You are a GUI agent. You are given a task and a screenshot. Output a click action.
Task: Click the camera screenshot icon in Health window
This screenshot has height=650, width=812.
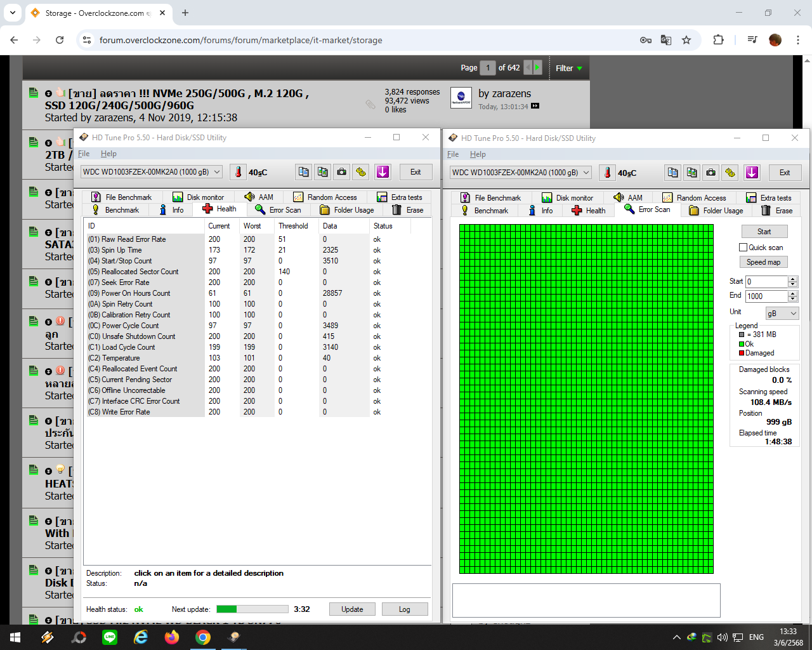342,172
